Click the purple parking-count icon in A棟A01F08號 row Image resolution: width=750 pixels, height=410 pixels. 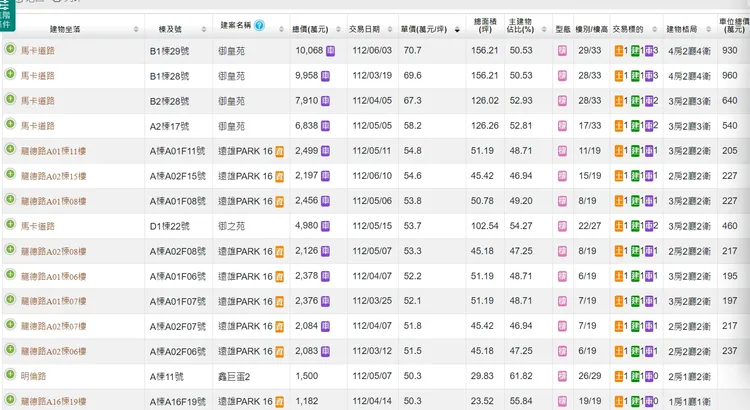tap(649, 201)
